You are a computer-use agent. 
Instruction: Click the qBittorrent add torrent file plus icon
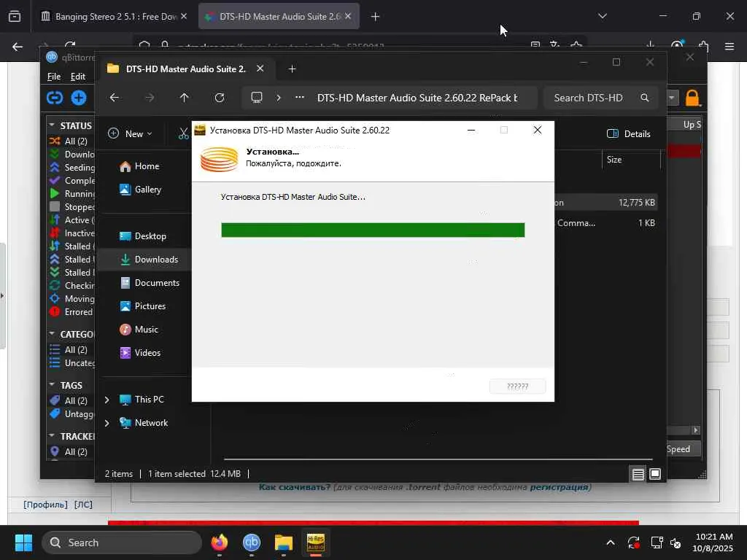79,98
